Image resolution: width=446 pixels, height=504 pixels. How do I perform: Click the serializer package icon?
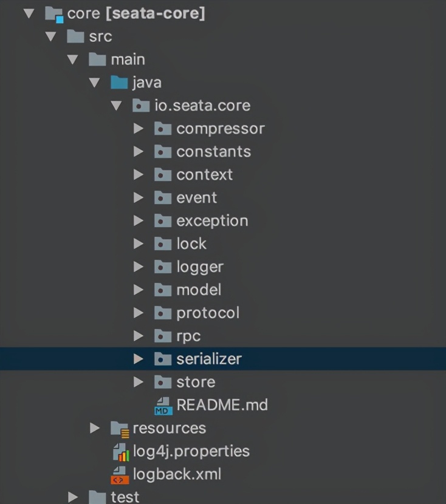coord(163,359)
